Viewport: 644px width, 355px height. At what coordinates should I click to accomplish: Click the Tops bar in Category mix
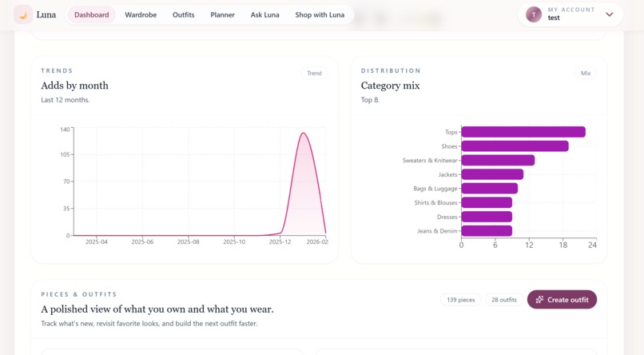tap(523, 132)
